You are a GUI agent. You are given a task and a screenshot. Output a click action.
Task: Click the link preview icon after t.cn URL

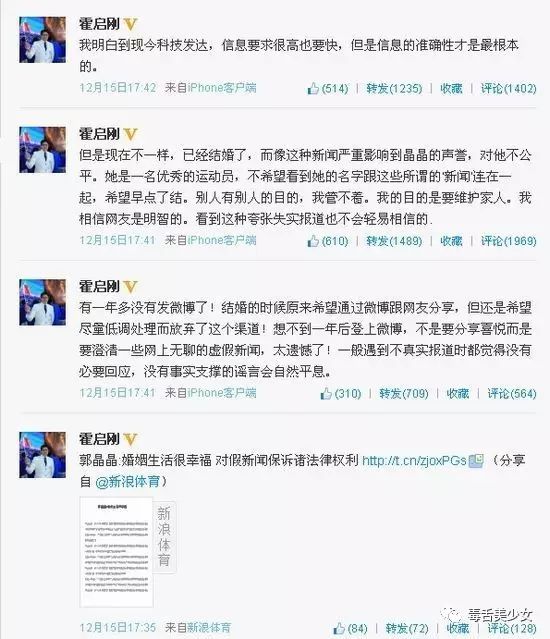[x=476, y=461]
